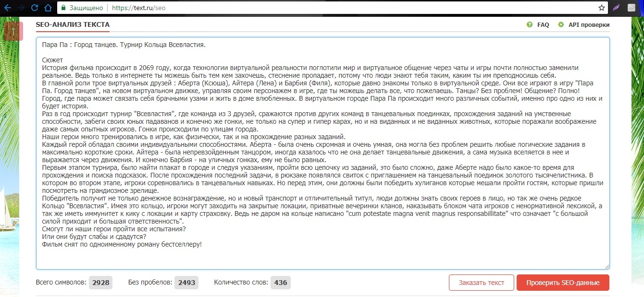This screenshot has width=644, height=297.
Task: Go to the browser home page icon
Action: (x=48, y=8)
